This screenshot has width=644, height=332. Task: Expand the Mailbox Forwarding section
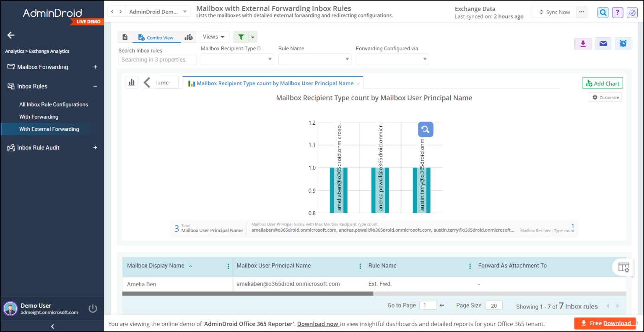pyautogui.click(x=95, y=67)
